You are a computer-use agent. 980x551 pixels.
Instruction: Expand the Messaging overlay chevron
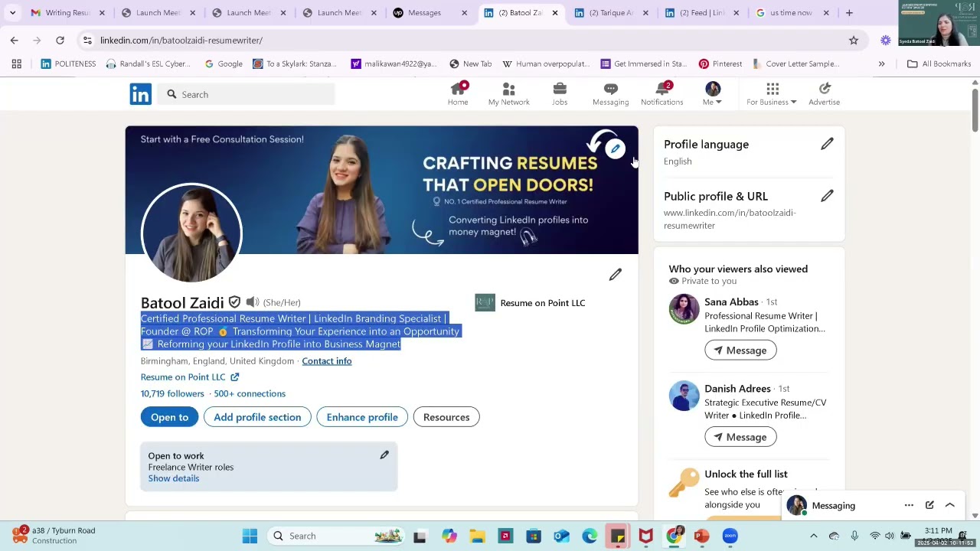pyautogui.click(x=950, y=505)
